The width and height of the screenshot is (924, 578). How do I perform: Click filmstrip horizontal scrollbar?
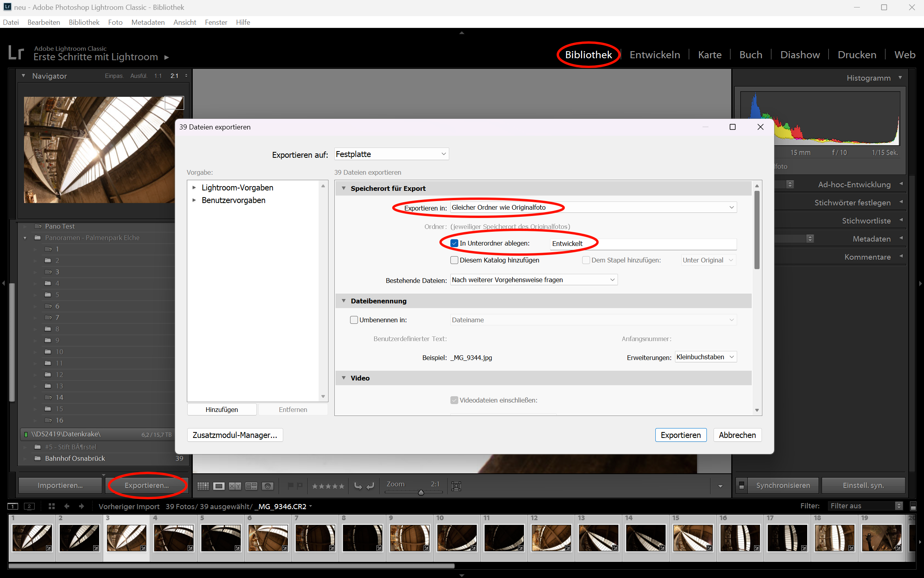coord(231,566)
